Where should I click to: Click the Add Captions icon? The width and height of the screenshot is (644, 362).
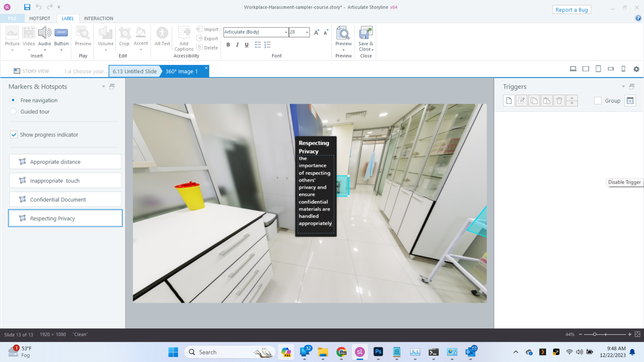[184, 33]
